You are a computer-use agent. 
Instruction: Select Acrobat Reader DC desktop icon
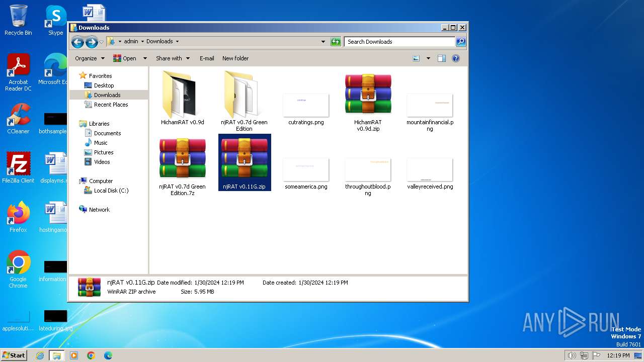coord(18,72)
